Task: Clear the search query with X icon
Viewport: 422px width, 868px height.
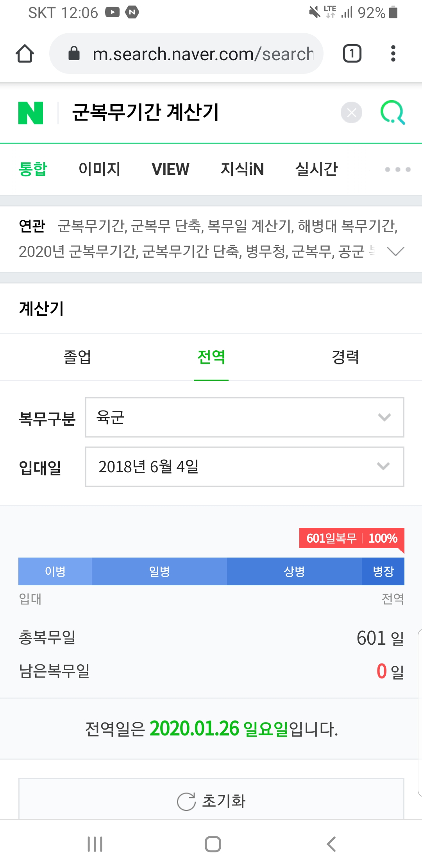Action: coord(351,113)
